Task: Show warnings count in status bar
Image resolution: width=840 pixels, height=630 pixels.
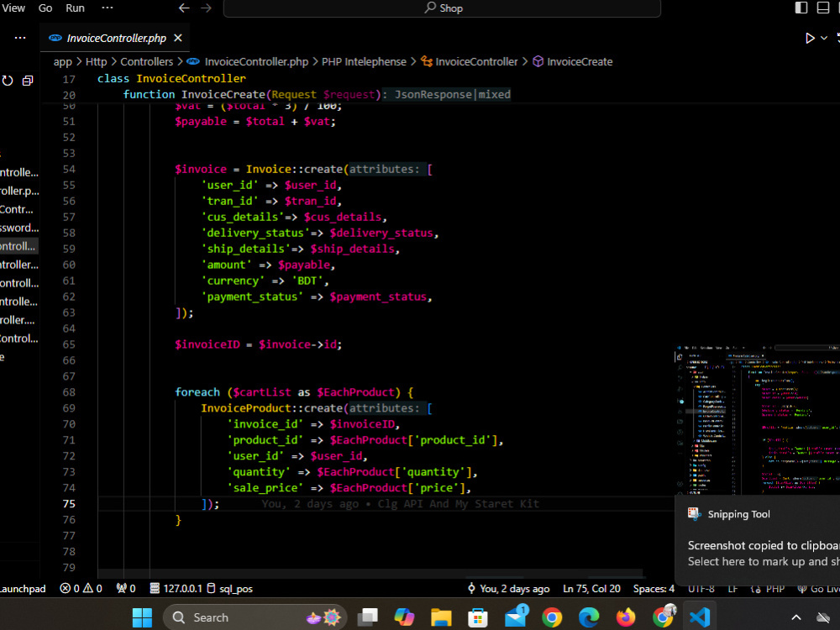Action: click(92, 589)
